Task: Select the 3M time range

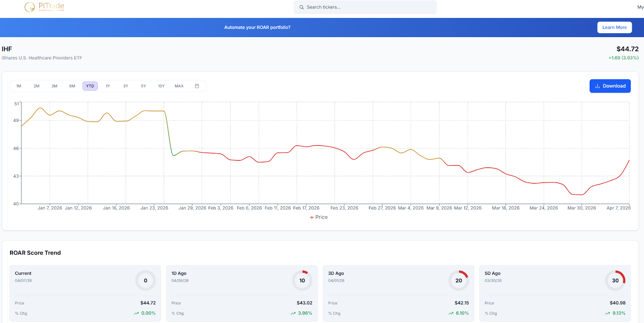Action: click(54, 86)
